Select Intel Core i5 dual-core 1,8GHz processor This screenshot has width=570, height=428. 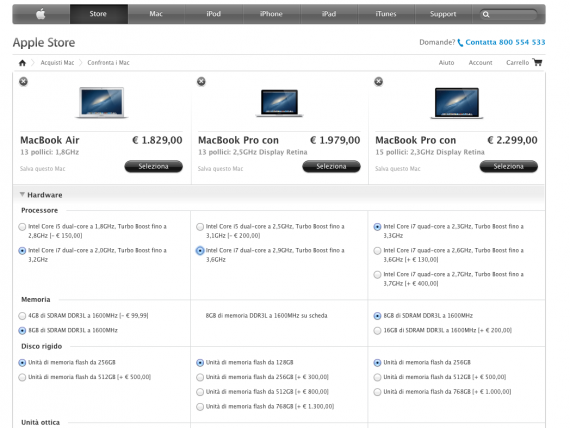22,227
